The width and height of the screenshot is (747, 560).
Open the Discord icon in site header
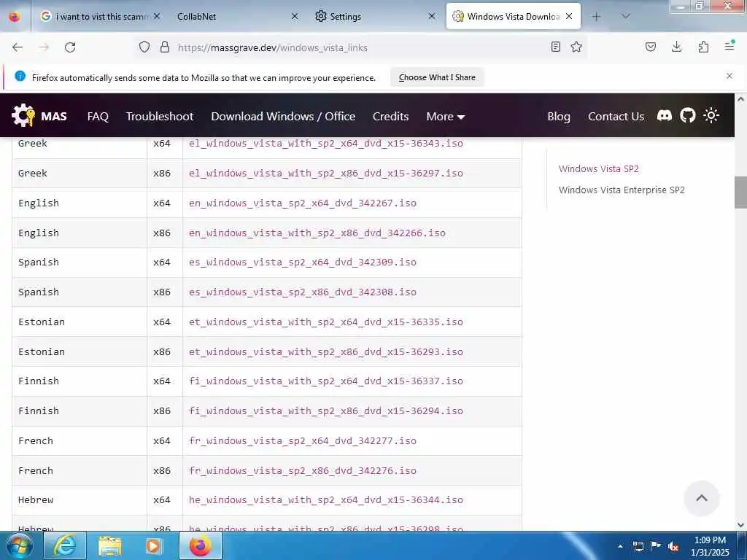[x=664, y=115]
